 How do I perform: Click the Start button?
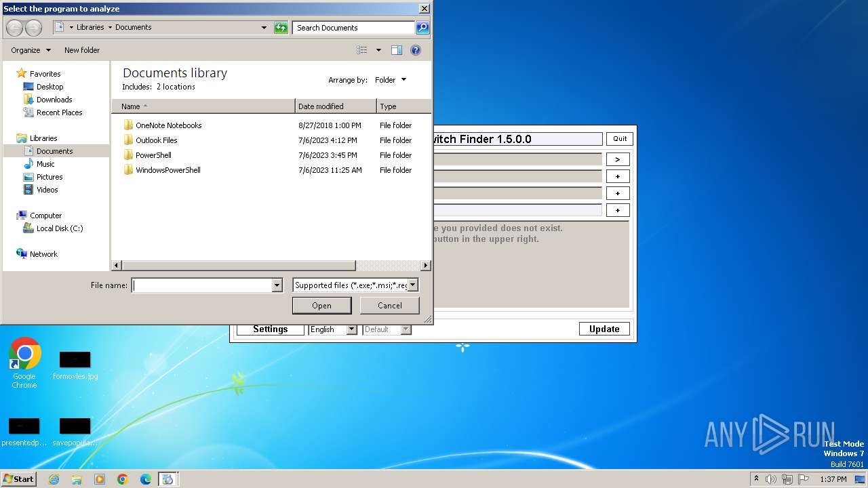pos(19,479)
